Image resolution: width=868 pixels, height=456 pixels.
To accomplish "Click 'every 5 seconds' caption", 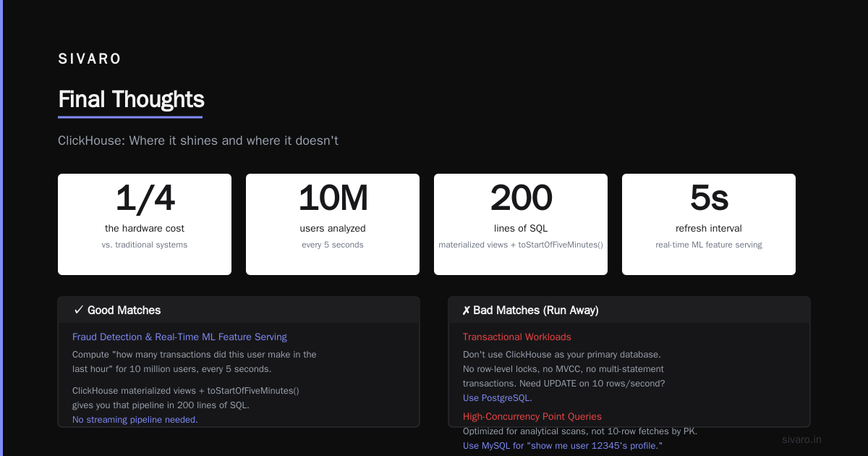I will point(333,245).
